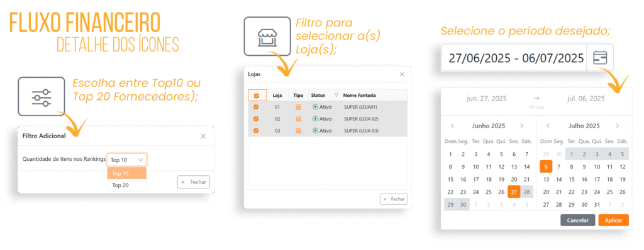Go to next month from Julho 2025

click(617, 126)
